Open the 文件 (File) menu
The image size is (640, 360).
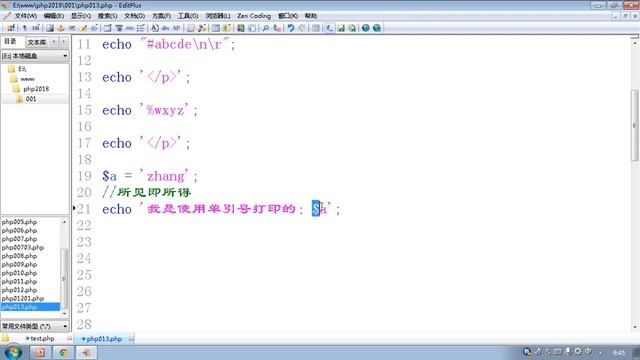pyautogui.click(x=26, y=16)
